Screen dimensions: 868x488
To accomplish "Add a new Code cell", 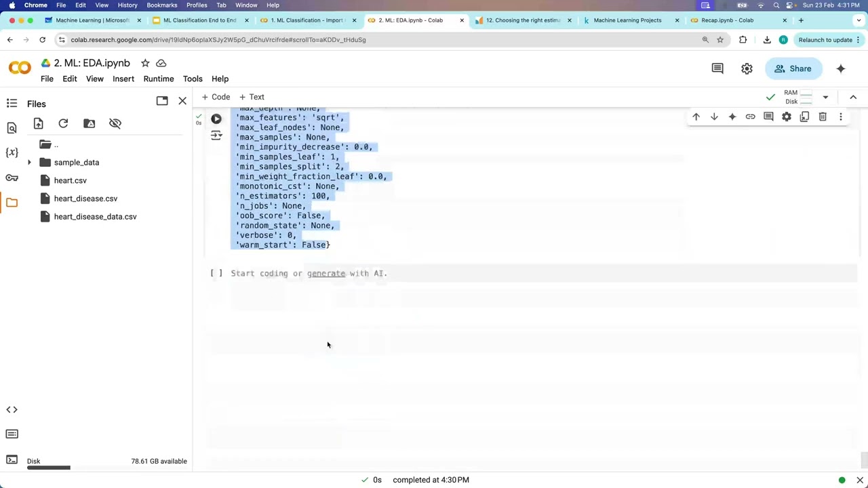I will pyautogui.click(x=216, y=97).
